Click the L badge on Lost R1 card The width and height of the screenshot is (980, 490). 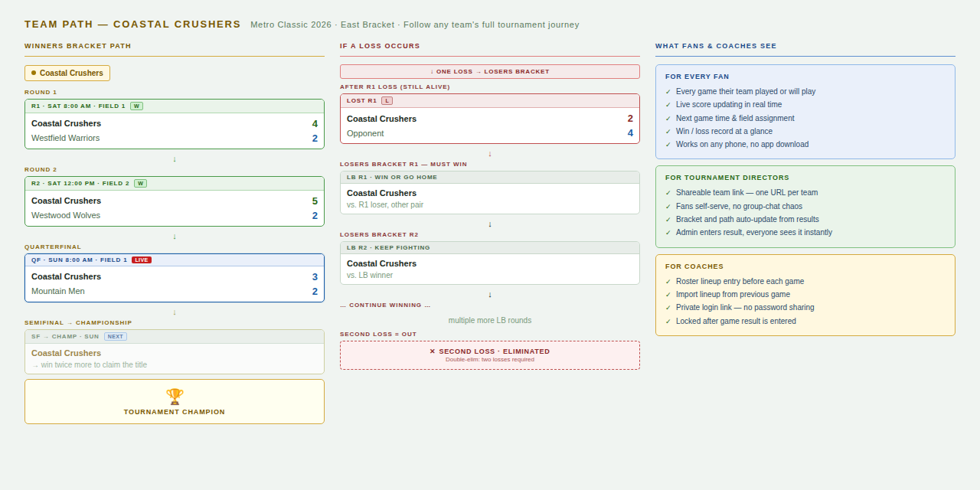pos(387,101)
